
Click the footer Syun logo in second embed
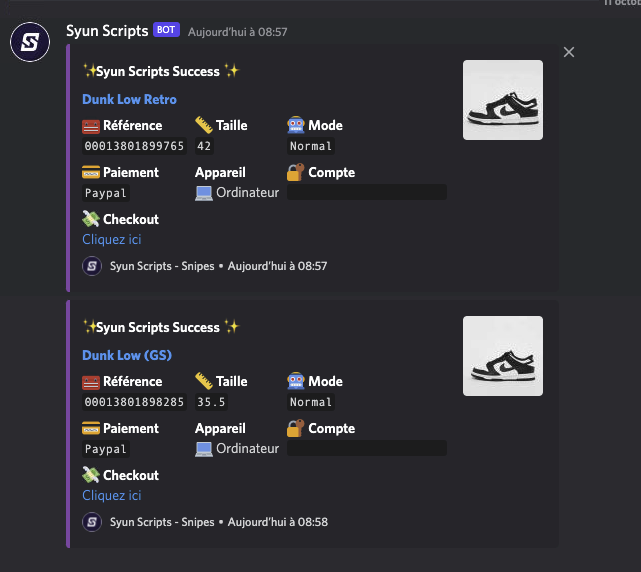click(x=92, y=522)
